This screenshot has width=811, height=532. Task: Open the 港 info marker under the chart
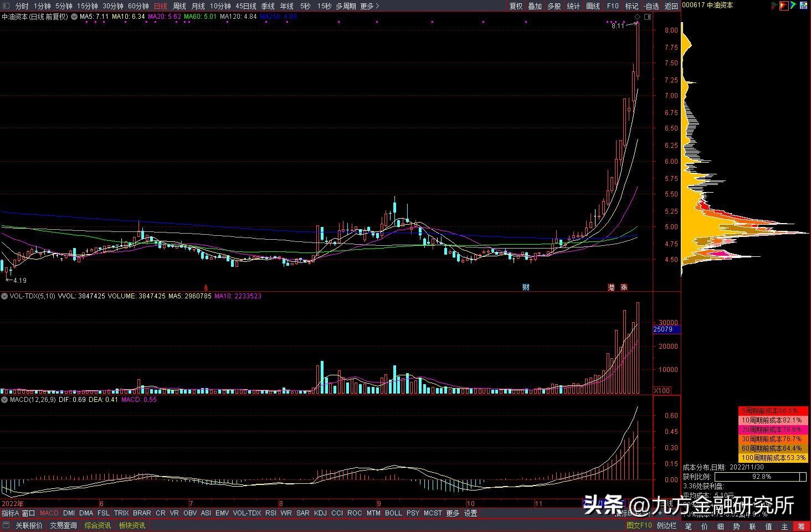click(611, 287)
